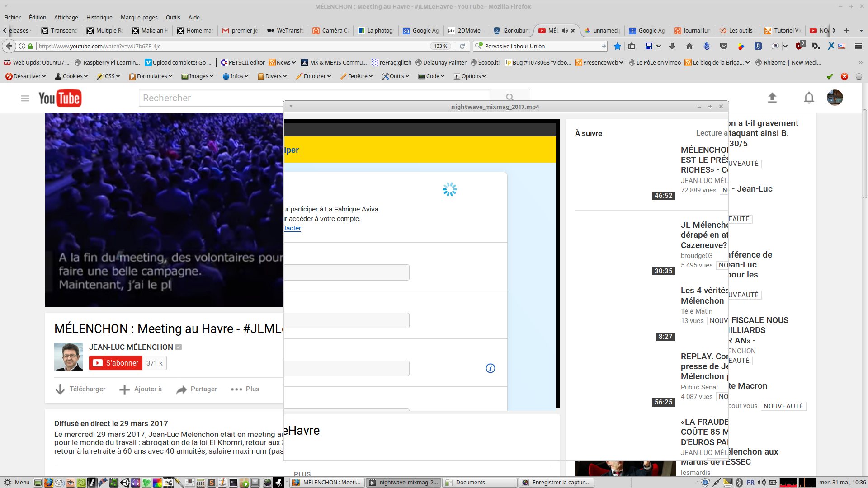Open YouTube notifications bell
Viewport: 868px width, 488px height.
[x=809, y=98]
